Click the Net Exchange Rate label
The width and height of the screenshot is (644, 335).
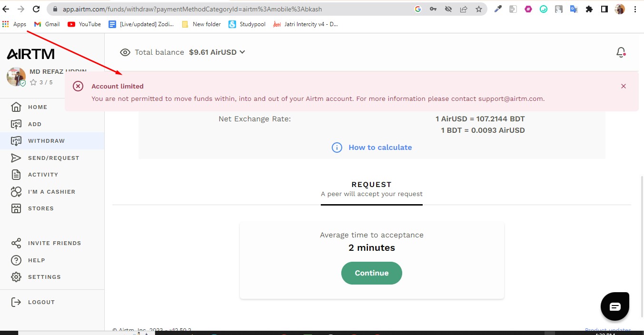click(255, 119)
